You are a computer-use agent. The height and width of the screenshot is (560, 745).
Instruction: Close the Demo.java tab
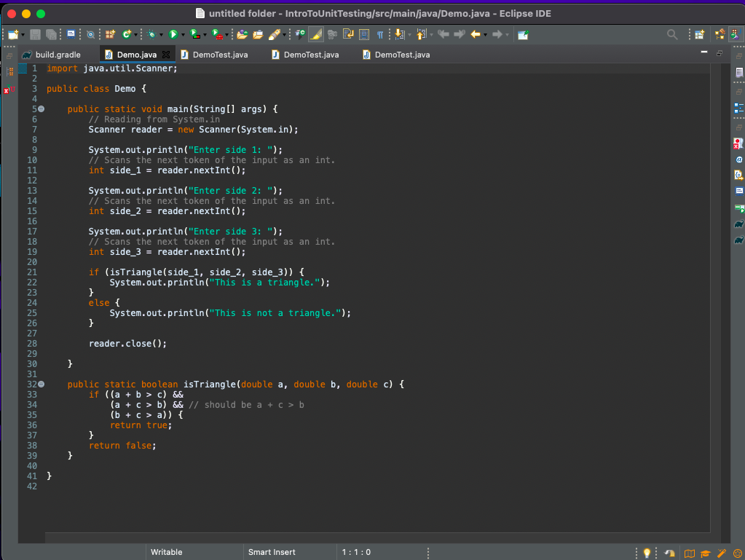(x=166, y=55)
